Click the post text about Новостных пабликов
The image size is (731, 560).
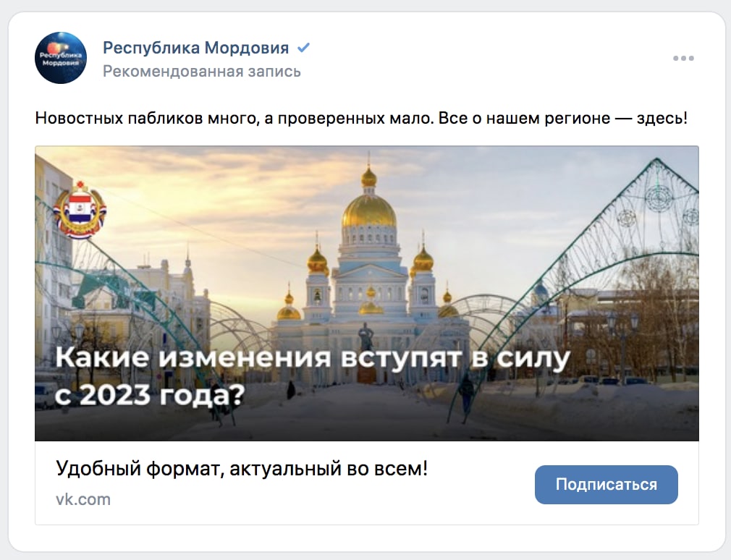pos(361,119)
